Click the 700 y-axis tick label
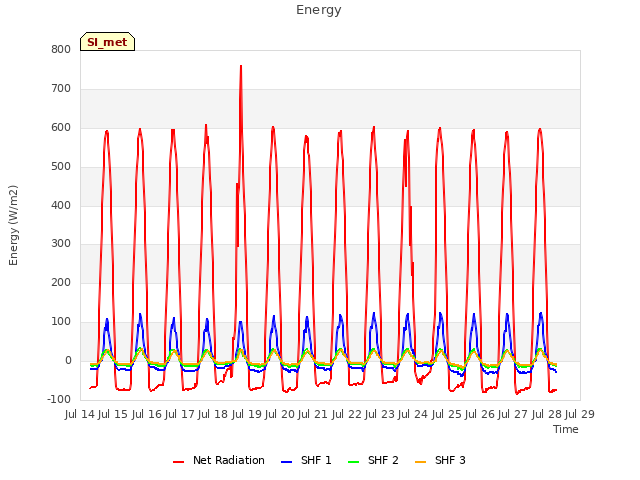 61,89
